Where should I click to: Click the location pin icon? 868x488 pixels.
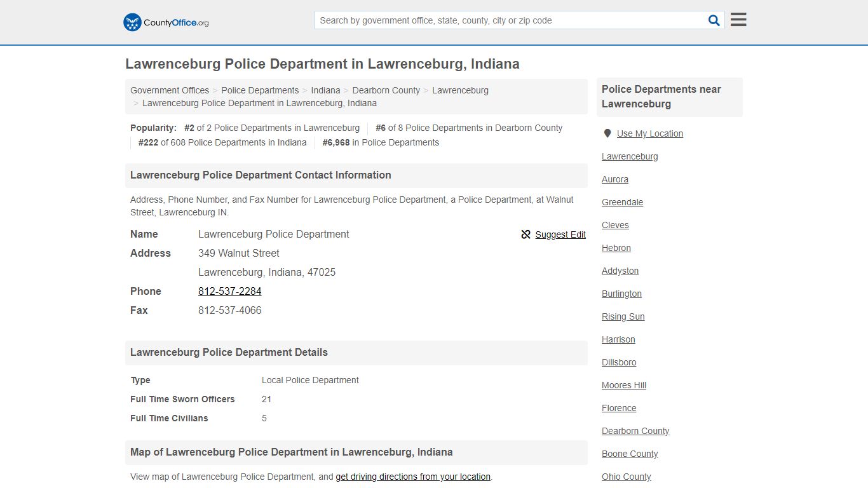coord(607,133)
